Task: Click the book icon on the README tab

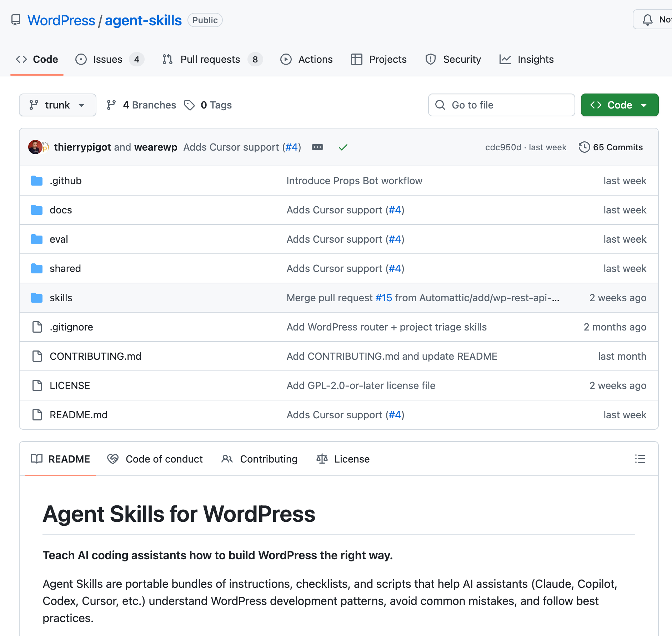Action: pyautogui.click(x=37, y=459)
